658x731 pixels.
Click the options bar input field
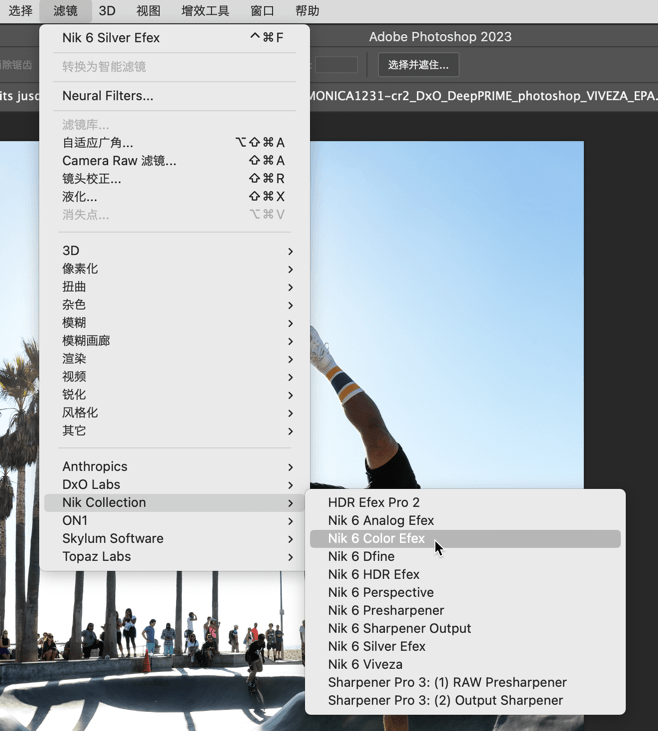tap(336, 65)
